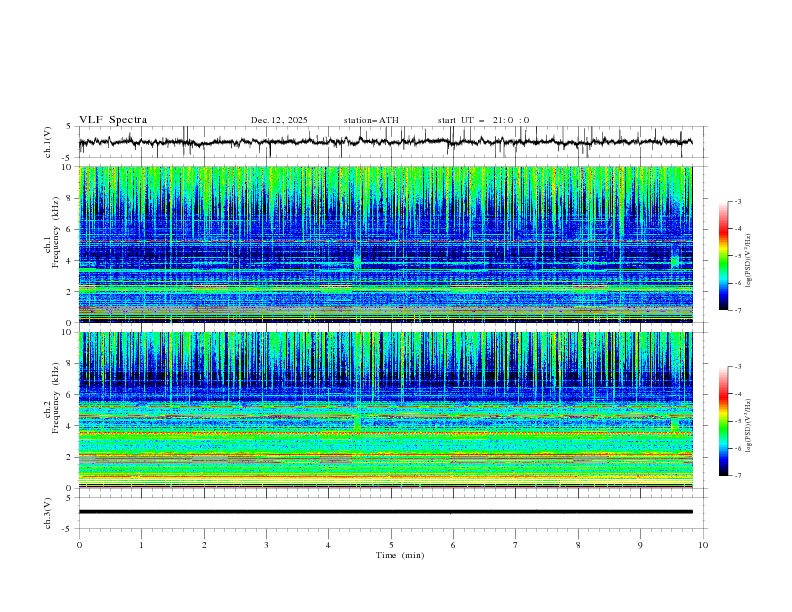792x612 pixels.
Task: Click the "-5" tick on ch.2 color bar
Action: (x=737, y=421)
